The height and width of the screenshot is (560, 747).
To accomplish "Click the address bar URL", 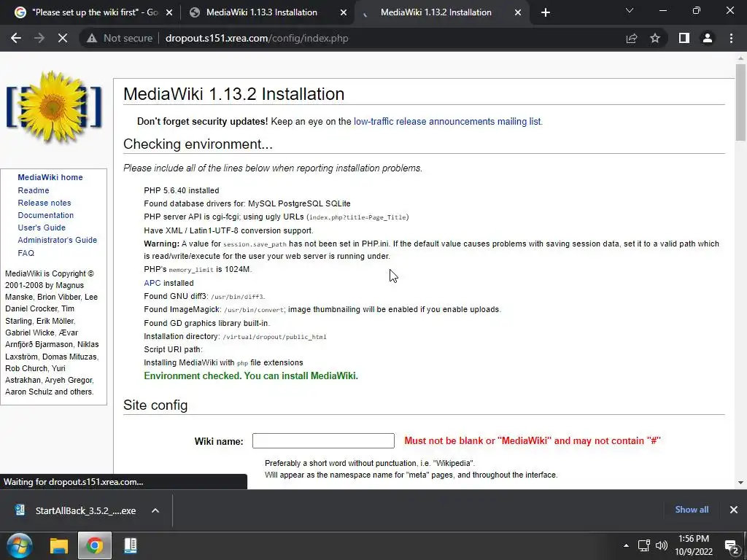I will [x=257, y=38].
